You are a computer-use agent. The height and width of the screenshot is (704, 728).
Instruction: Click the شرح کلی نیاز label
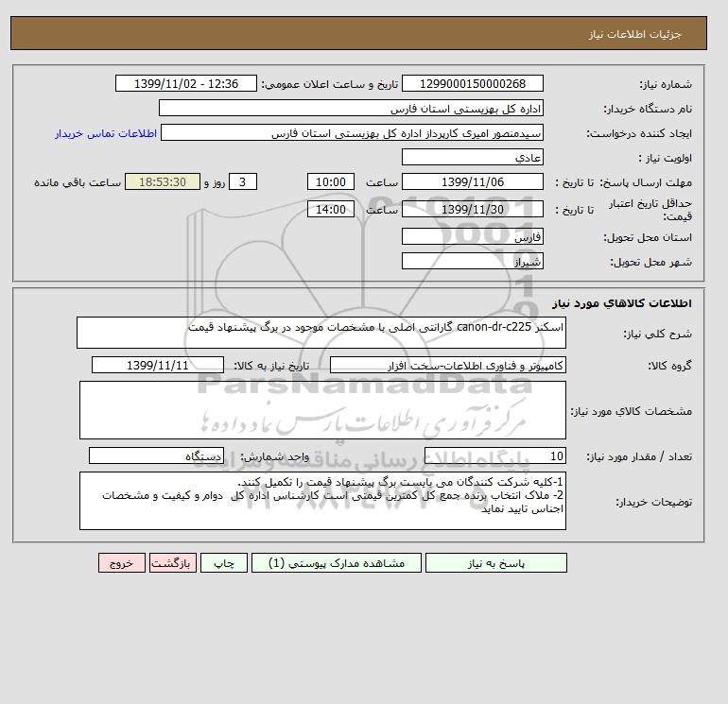[x=657, y=334]
